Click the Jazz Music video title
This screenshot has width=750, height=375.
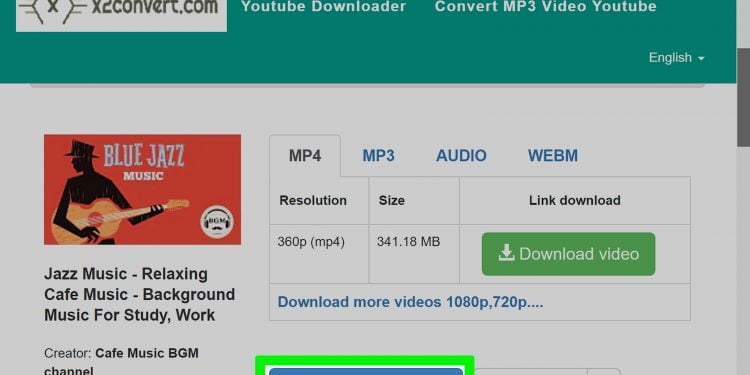pos(140,295)
